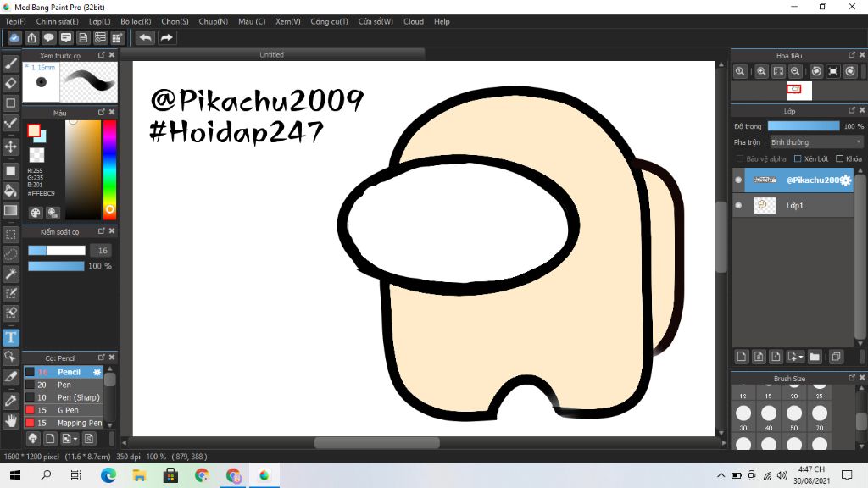Open the Công cụ(T) menu
Screen dimensions: 868x488
pyautogui.click(x=329, y=21)
